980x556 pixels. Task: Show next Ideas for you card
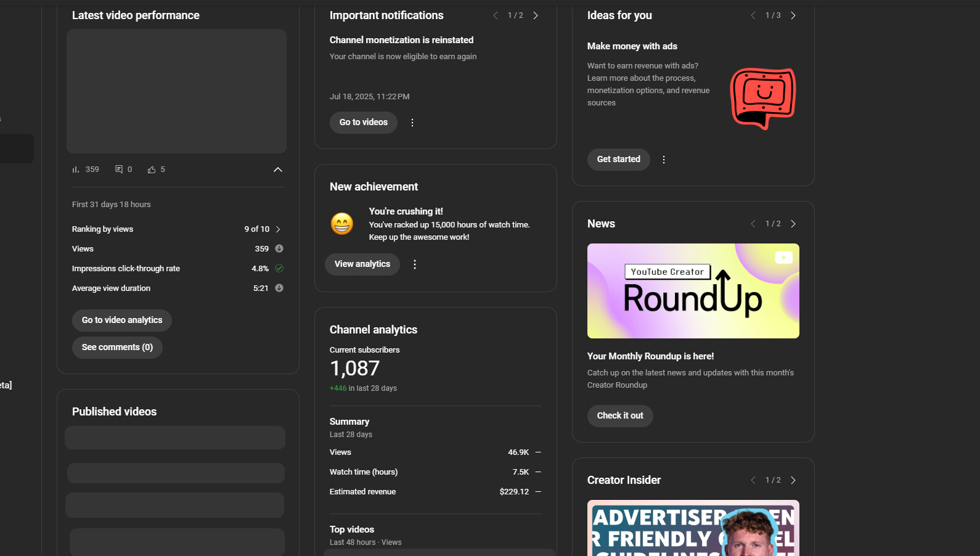coord(793,15)
